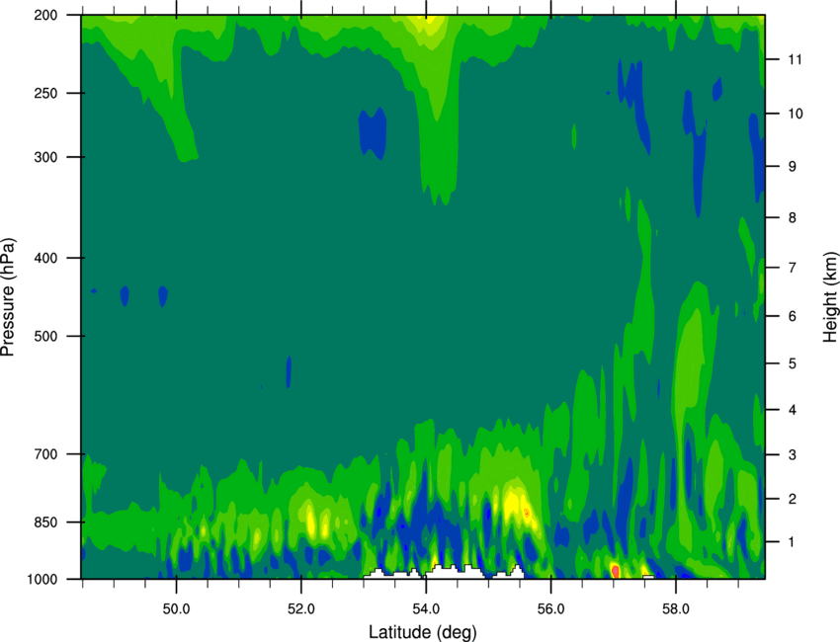The image size is (840, 642).
Task: Click the 52.0 latitude tick label
Action: point(301,609)
